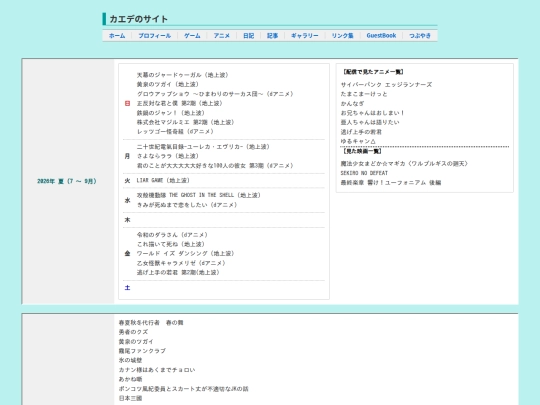Click お兄ちゃんはおしまい！

373,113
